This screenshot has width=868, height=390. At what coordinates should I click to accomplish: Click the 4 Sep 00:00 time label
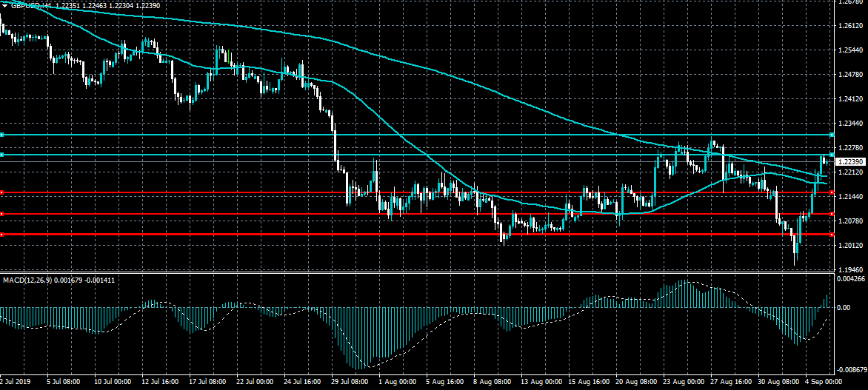tap(823, 382)
